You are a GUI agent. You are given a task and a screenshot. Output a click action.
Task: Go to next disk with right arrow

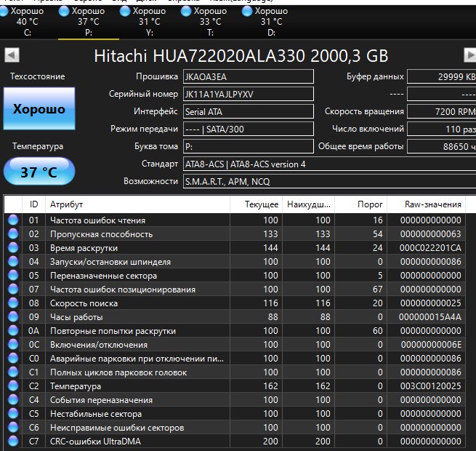coord(470,55)
